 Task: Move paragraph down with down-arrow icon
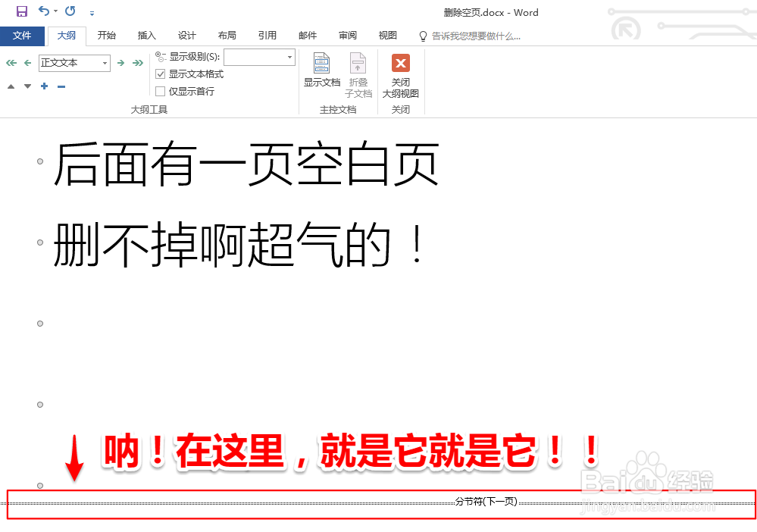(x=27, y=86)
